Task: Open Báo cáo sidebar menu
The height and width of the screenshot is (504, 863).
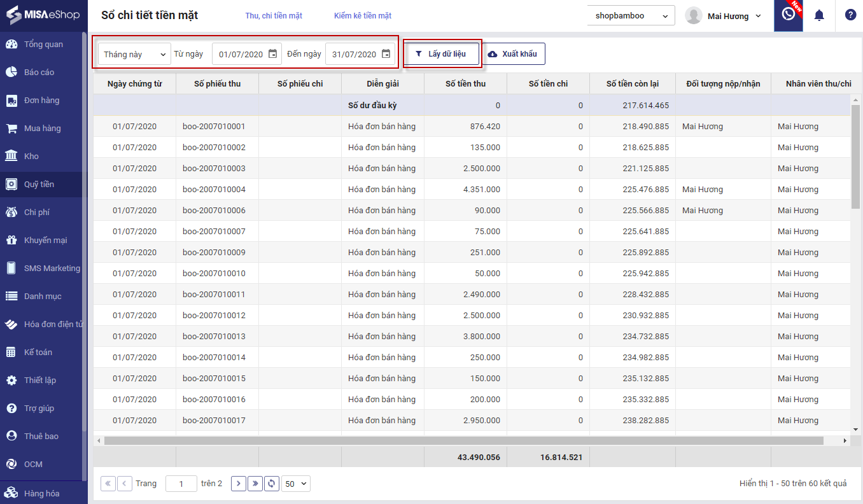Action: tap(39, 72)
